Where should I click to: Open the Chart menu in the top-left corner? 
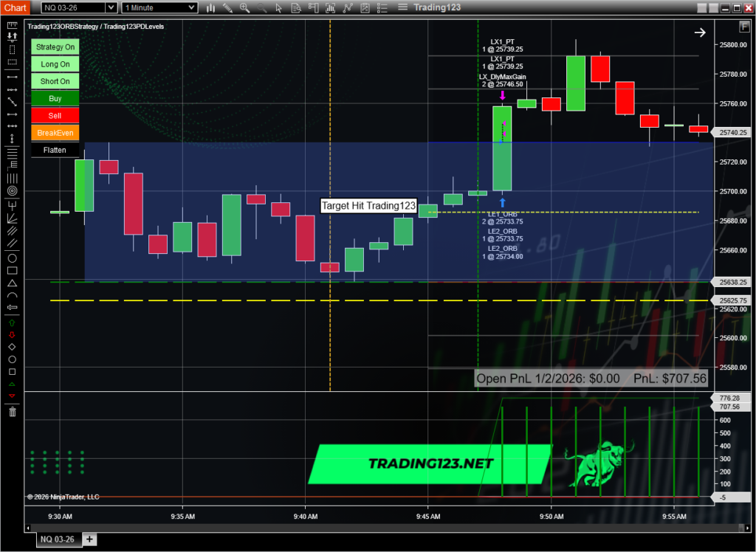[x=15, y=7]
